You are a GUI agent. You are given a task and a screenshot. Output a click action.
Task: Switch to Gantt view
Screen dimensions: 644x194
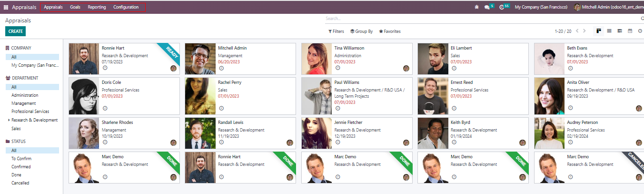(x=619, y=31)
